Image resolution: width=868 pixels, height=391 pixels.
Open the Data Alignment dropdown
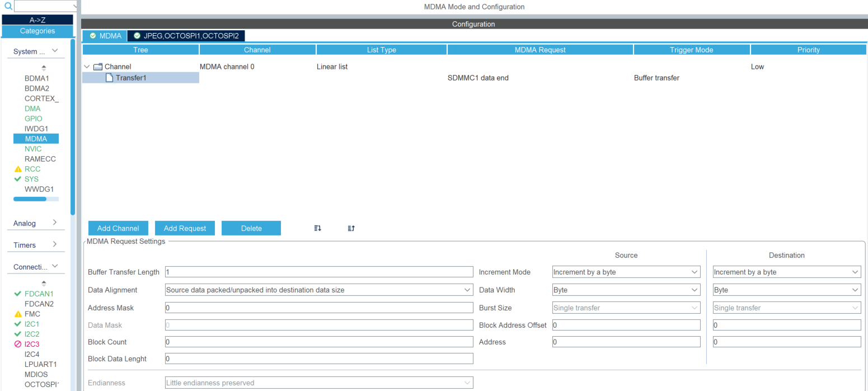click(x=468, y=290)
